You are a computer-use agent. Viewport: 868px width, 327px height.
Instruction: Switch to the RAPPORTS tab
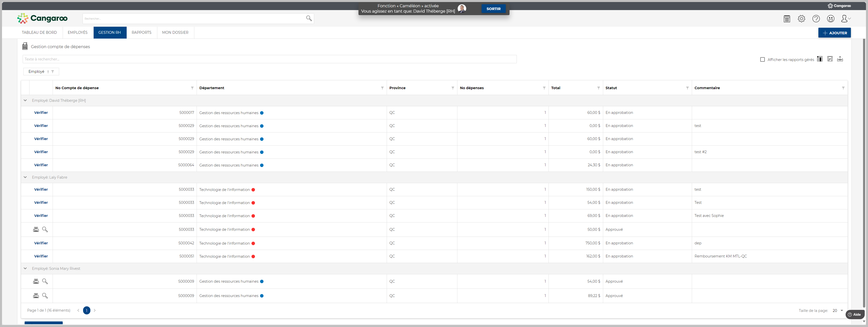(141, 33)
